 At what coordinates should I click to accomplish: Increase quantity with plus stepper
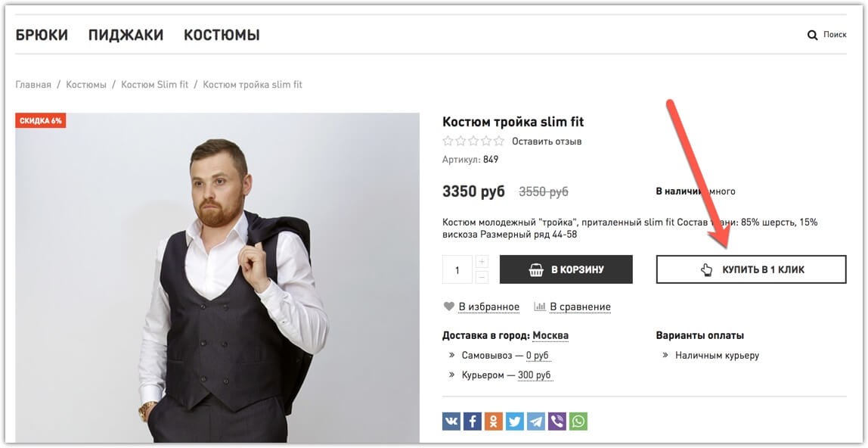pos(482,261)
